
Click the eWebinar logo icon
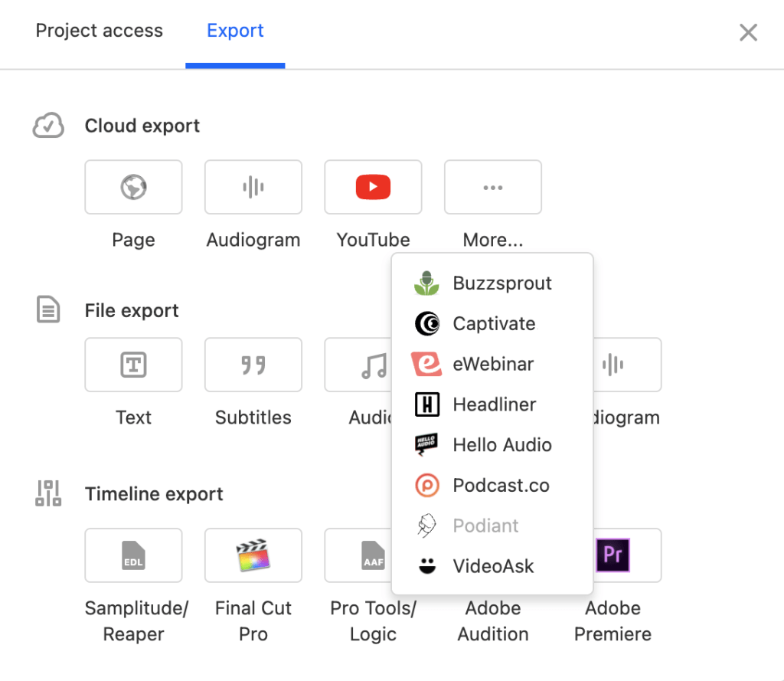click(426, 364)
